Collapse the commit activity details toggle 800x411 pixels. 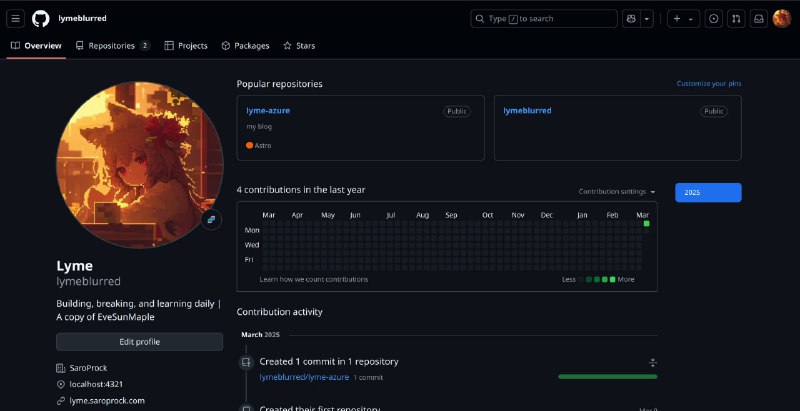(652, 362)
